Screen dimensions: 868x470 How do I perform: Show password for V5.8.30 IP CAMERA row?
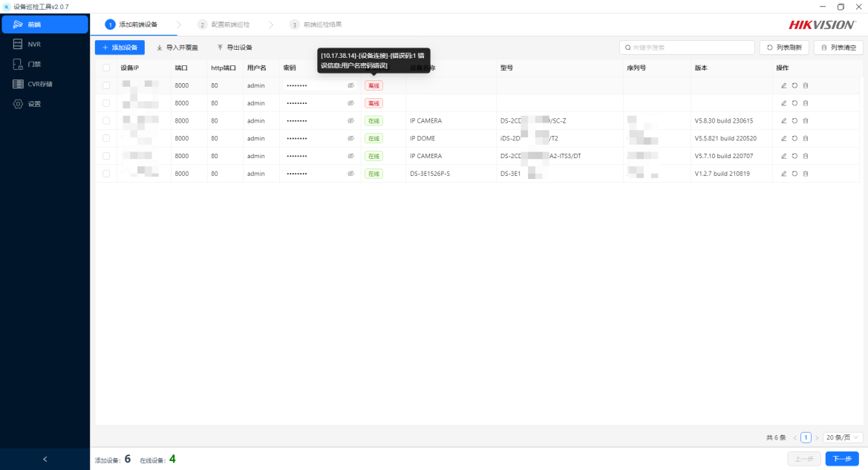point(350,121)
